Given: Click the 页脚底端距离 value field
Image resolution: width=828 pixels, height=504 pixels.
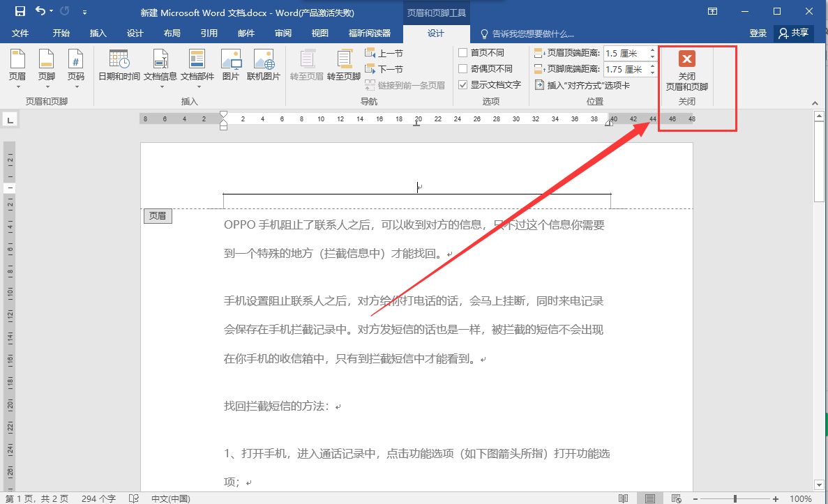Looking at the screenshot, I should 626,69.
